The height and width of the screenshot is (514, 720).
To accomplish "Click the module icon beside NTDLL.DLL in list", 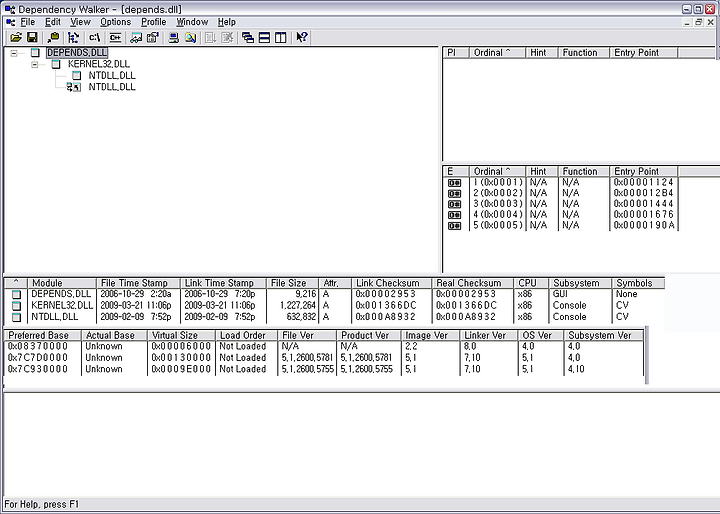I will (17, 317).
